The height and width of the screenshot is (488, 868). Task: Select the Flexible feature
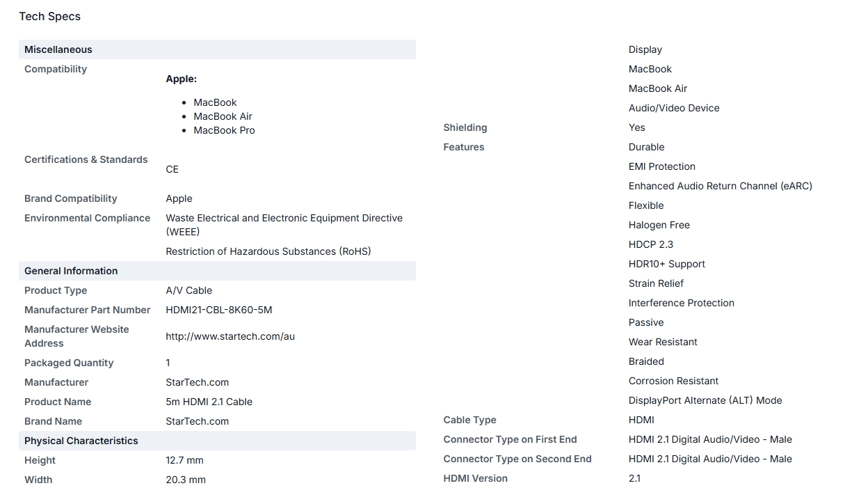click(646, 205)
